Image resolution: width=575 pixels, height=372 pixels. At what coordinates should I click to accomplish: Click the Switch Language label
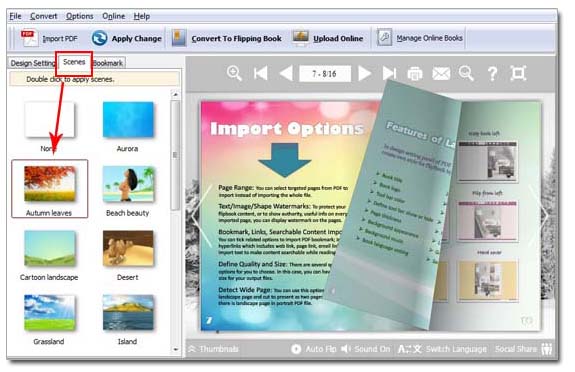pyautogui.click(x=456, y=349)
